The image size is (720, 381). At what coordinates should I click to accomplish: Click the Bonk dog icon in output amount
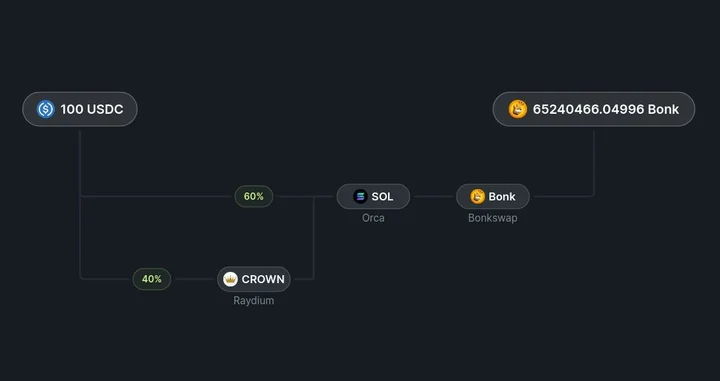pyautogui.click(x=518, y=109)
